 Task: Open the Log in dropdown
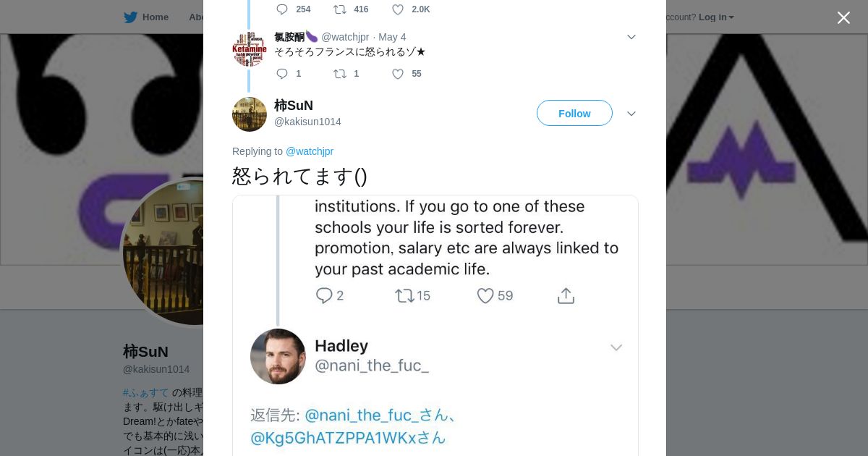pos(715,17)
